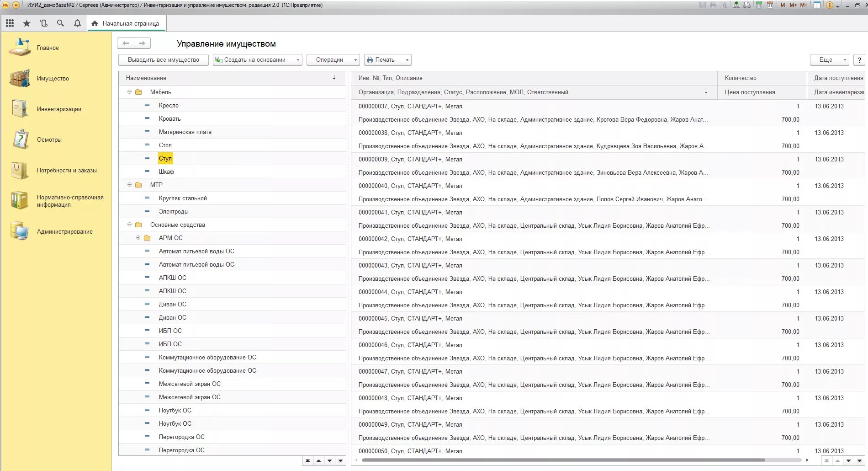Go back with left arrow button
868x471 pixels.
[126, 43]
